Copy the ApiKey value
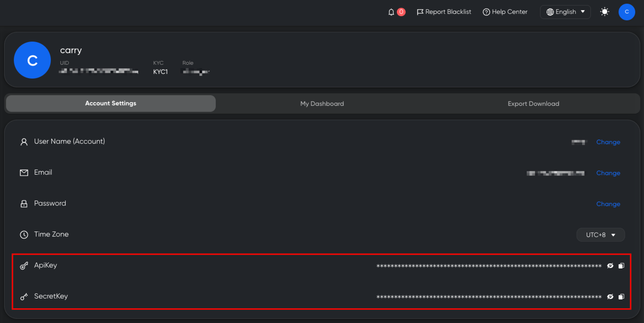 click(x=621, y=266)
